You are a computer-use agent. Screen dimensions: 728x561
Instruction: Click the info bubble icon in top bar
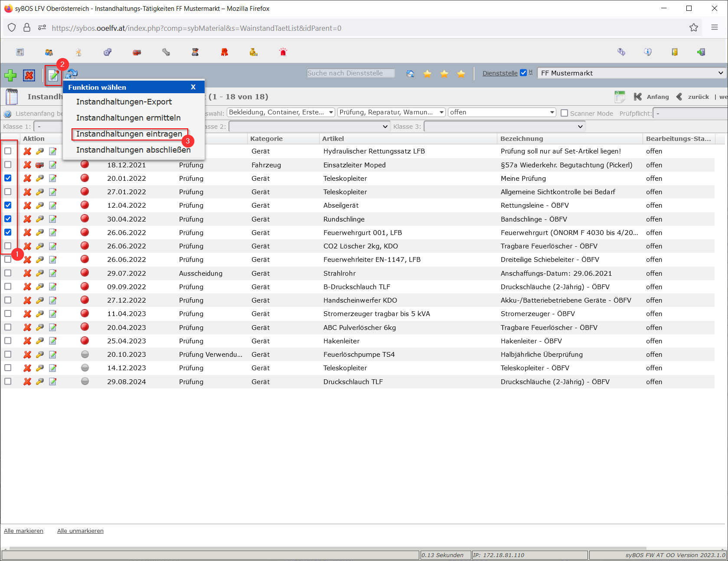(x=648, y=52)
